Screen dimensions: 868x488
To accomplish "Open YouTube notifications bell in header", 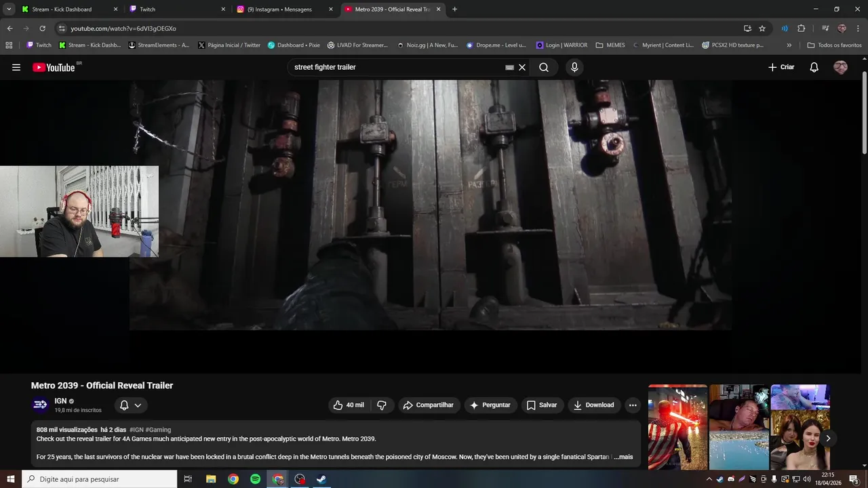I will point(814,67).
